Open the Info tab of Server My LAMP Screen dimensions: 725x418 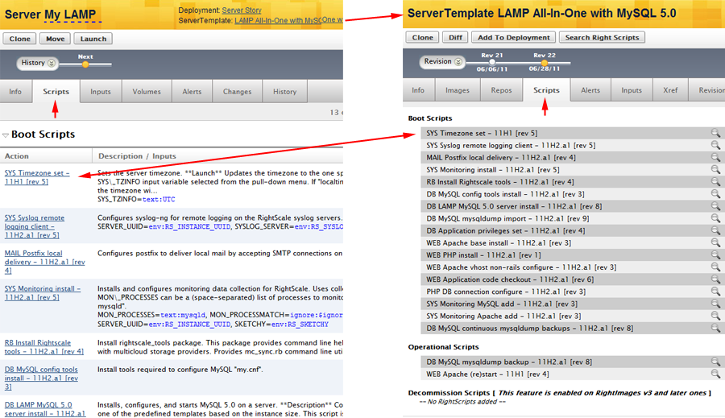point(15,92)
